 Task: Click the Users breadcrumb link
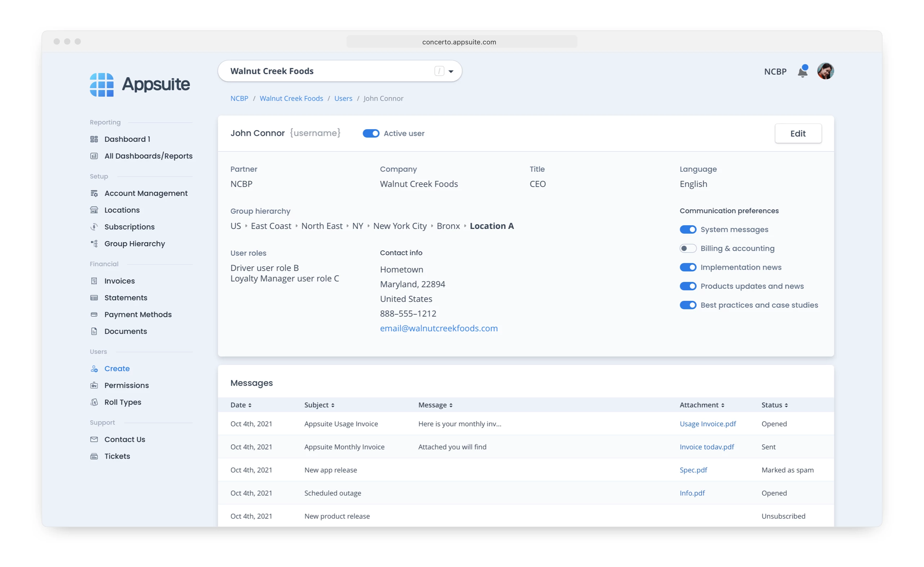click(343, 98)
